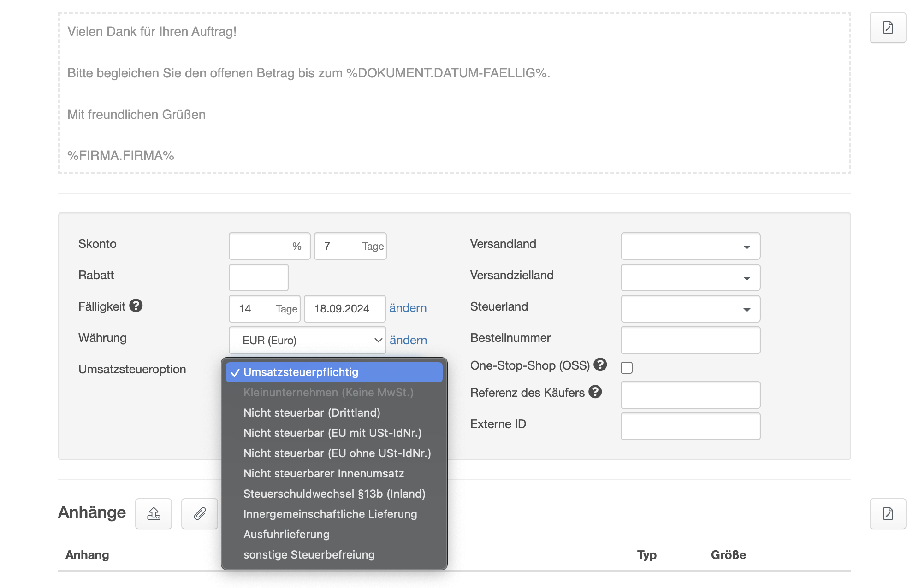Show Referenz des Käufers help tooltip
913x588 pixels.
pyautogui.click(x=595, y=392)
